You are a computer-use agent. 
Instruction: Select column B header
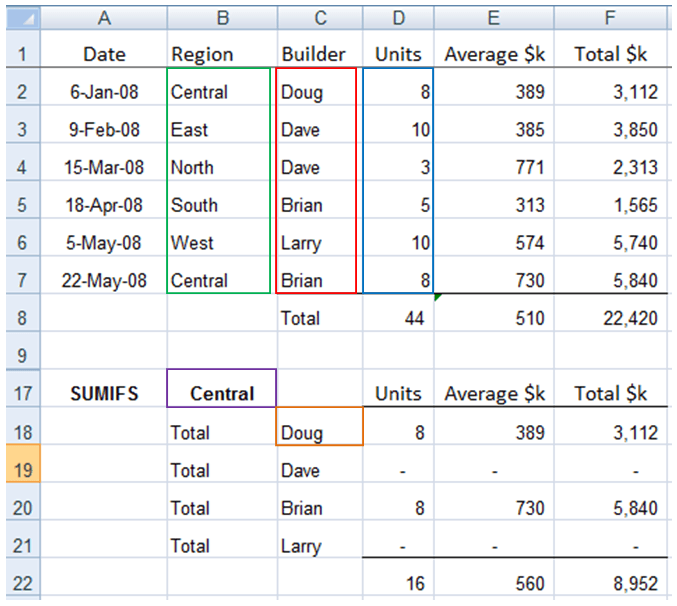click(222, 18)
